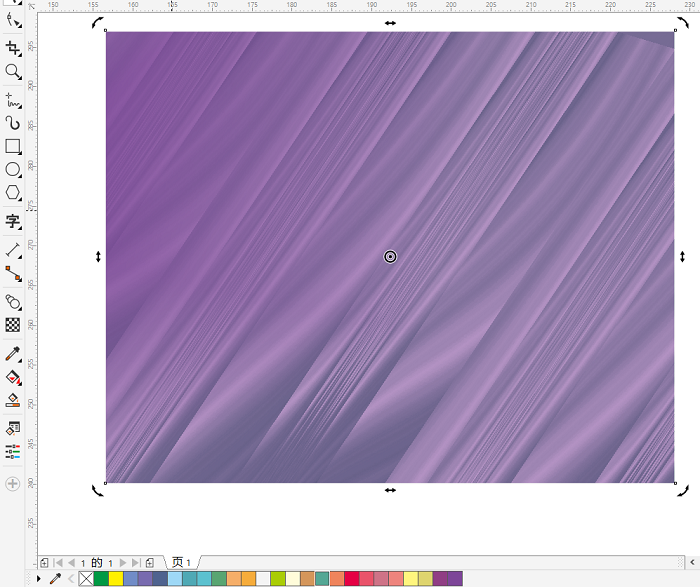The image size is (700, 587).
Task: Select the Crop tool
Action: 12,48
